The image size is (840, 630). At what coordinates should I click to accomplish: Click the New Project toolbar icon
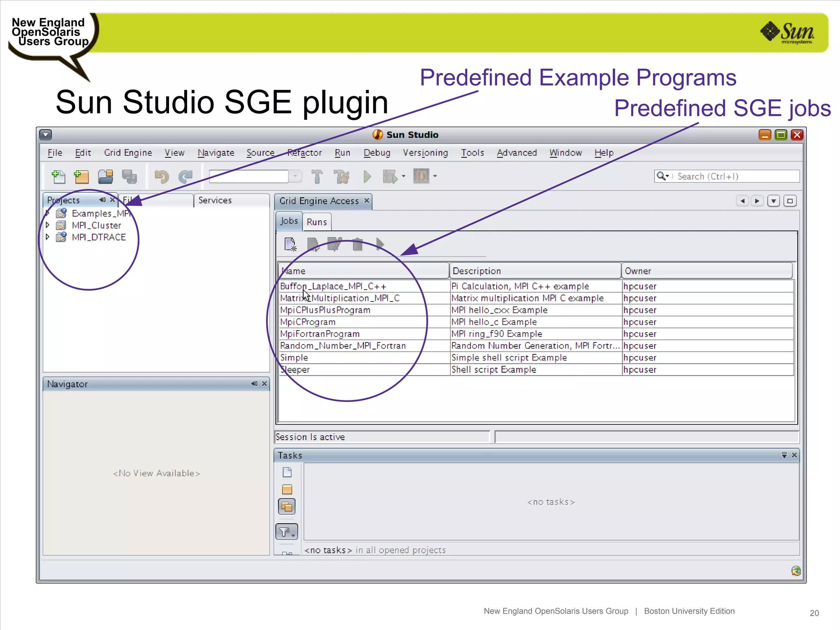coord(81,177)
